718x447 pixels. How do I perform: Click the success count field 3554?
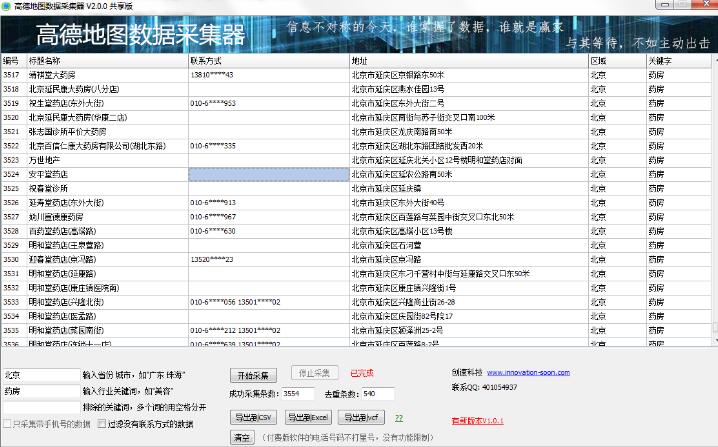pos(298,393)
